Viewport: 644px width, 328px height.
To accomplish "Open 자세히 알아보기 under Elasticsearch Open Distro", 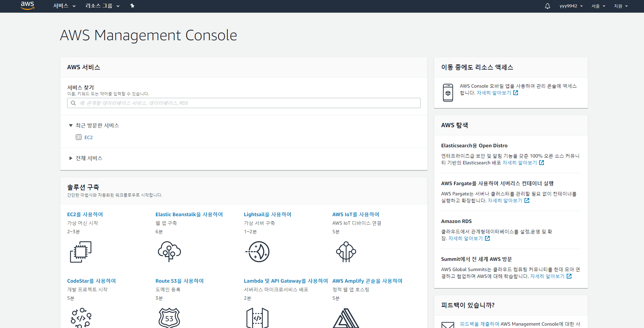I will coord(520,163).
